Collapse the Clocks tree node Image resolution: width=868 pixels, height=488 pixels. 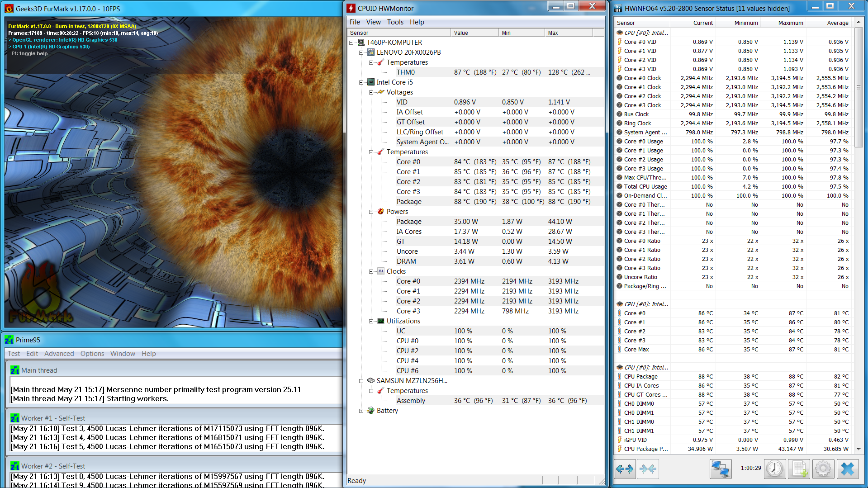point(371,271)
